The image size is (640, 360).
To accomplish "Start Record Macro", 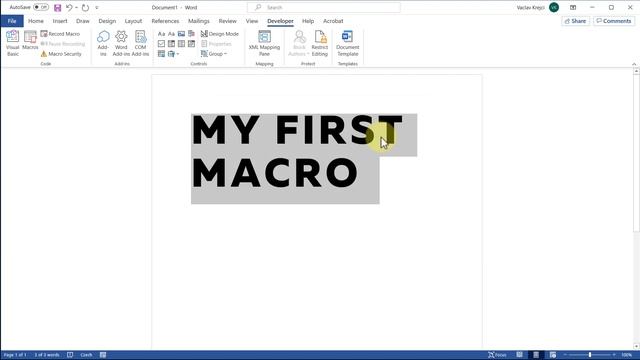I will click(x=60, y=34).
